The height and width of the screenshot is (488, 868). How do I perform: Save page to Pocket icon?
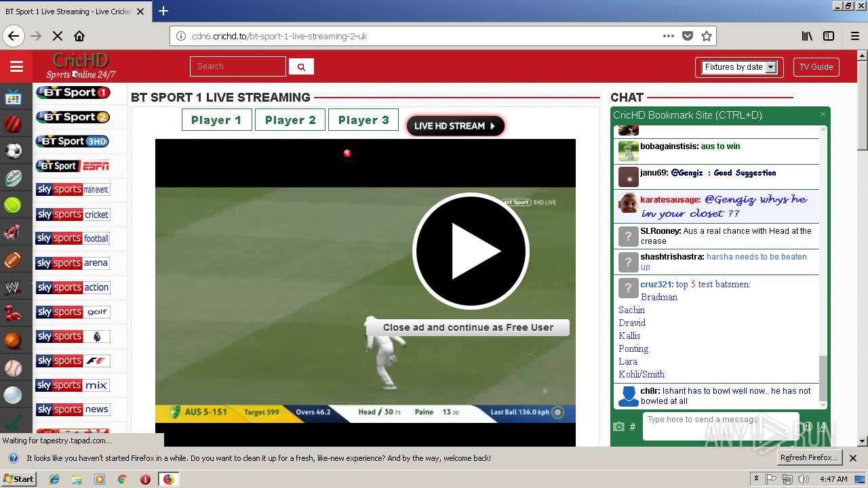tap(688, 36)
